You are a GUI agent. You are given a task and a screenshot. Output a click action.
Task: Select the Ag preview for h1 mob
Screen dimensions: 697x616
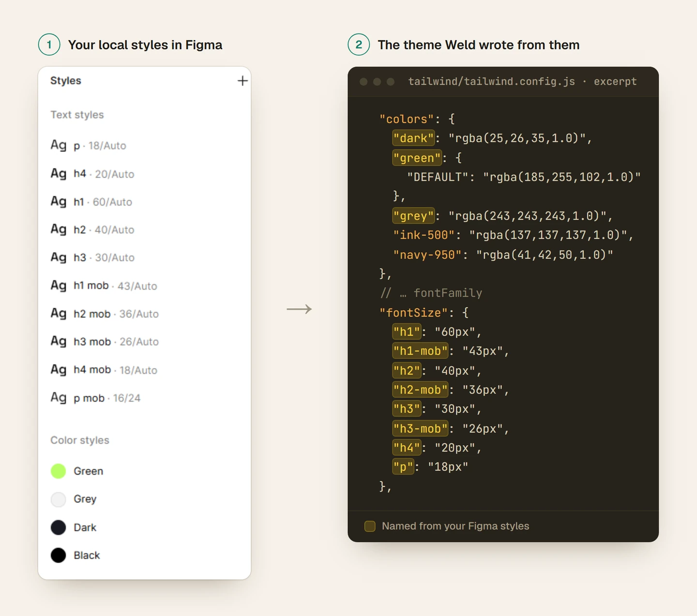pos(59,285)
